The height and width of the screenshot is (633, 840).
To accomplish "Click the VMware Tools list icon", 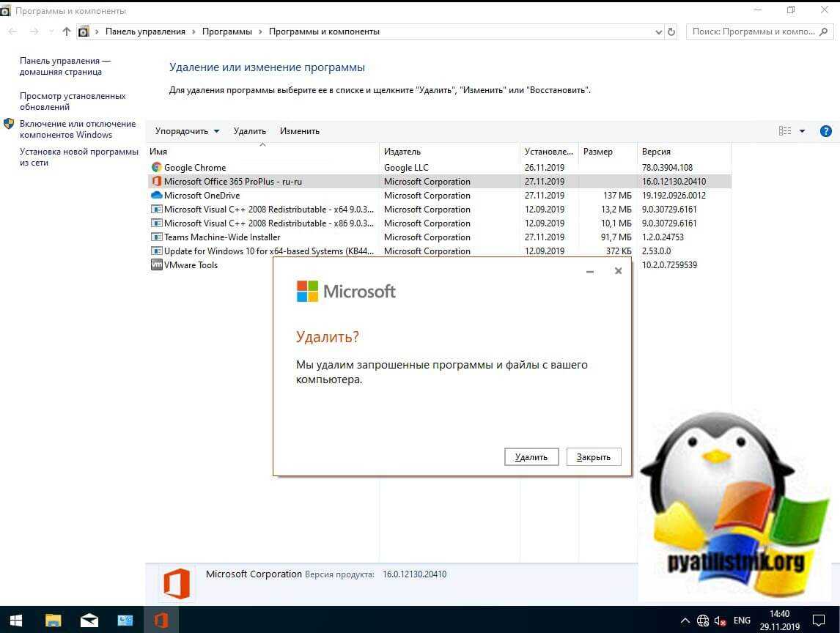I will point(156,265).
